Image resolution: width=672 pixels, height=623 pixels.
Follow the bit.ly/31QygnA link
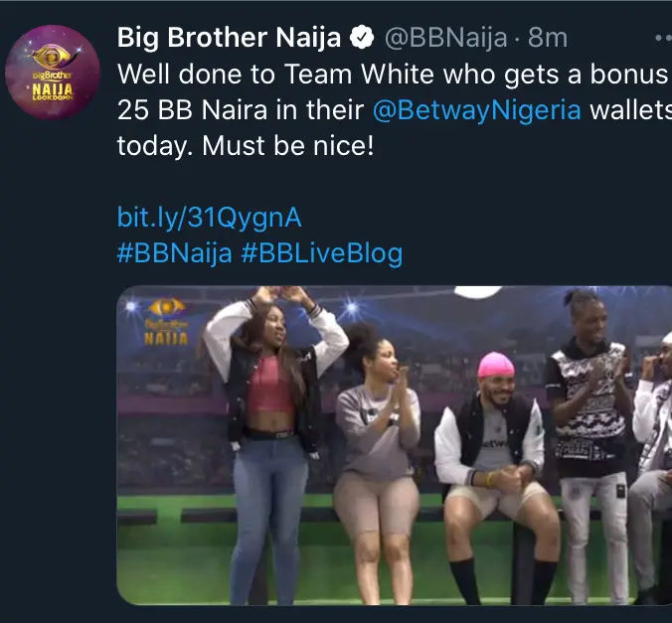[x=209, y=217]
